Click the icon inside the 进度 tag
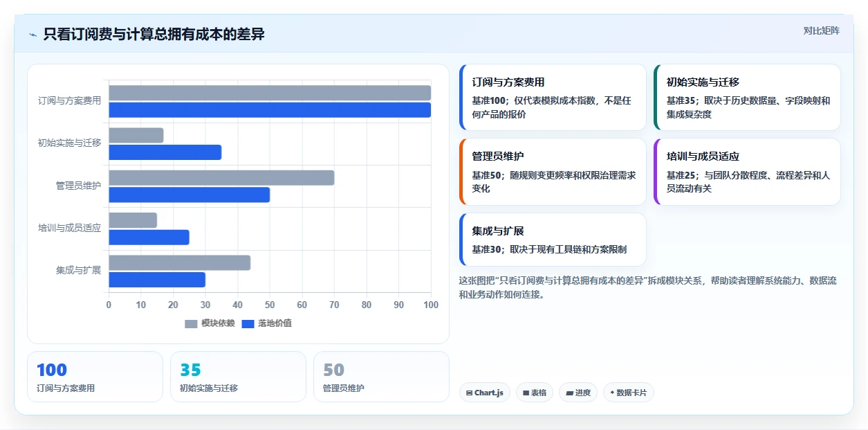 [569, 393]
